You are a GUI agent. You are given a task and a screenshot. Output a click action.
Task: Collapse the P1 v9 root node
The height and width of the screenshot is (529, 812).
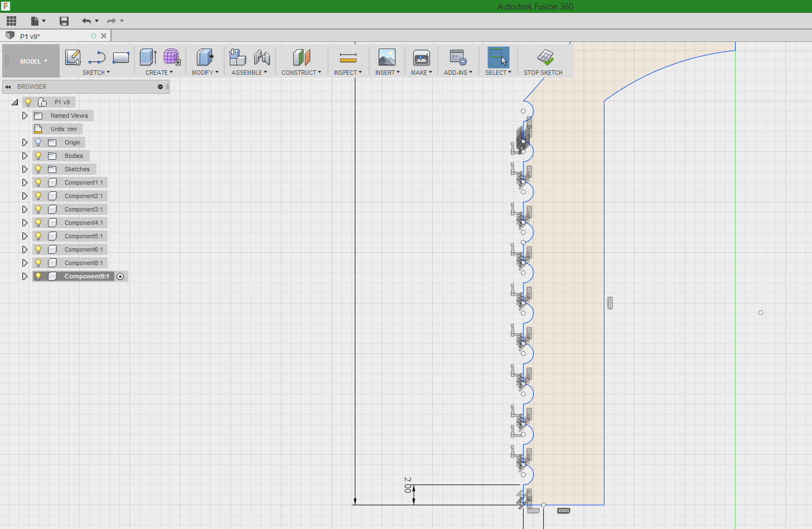click(15, 102)
